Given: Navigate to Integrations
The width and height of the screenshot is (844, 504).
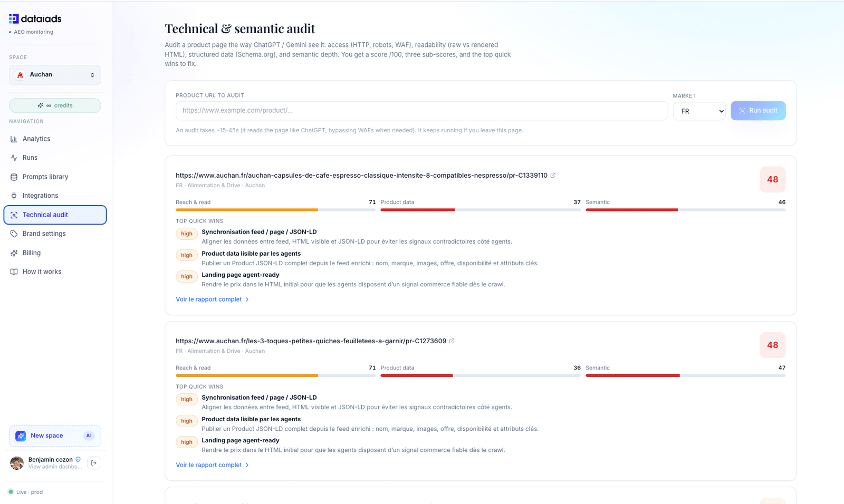Looking at the screenshot, I should 55,196.
